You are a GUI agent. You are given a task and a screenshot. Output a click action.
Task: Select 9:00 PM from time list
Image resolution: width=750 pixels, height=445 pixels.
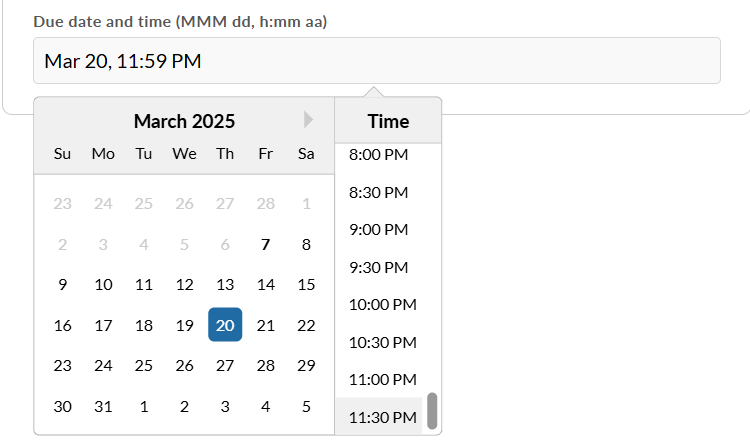click(379, 230)
